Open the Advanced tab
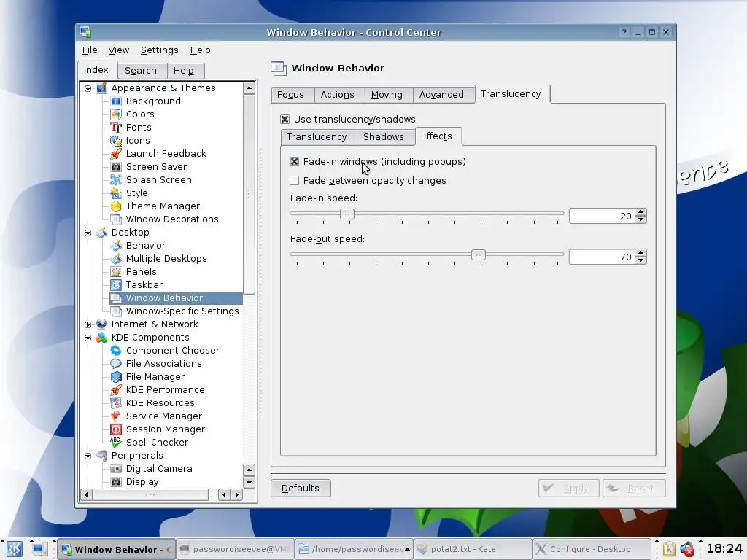The width and height of the screenshot is (747, 560). click(441, 94)
